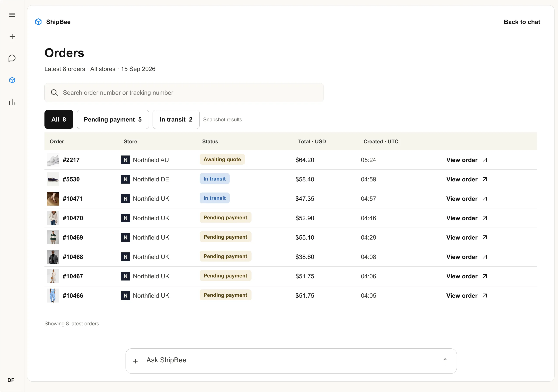Click the arrow icon for order #2217

tap(485, 160)
